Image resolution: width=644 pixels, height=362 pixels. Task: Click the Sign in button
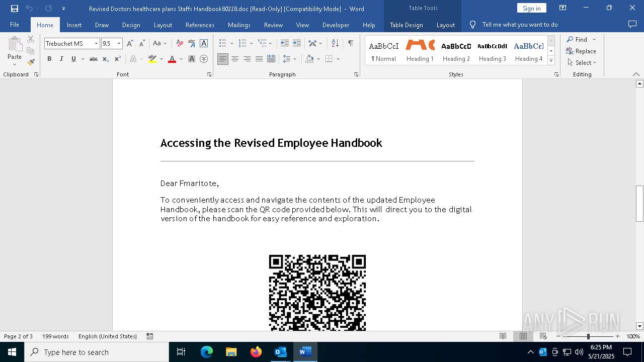(531, 9)
